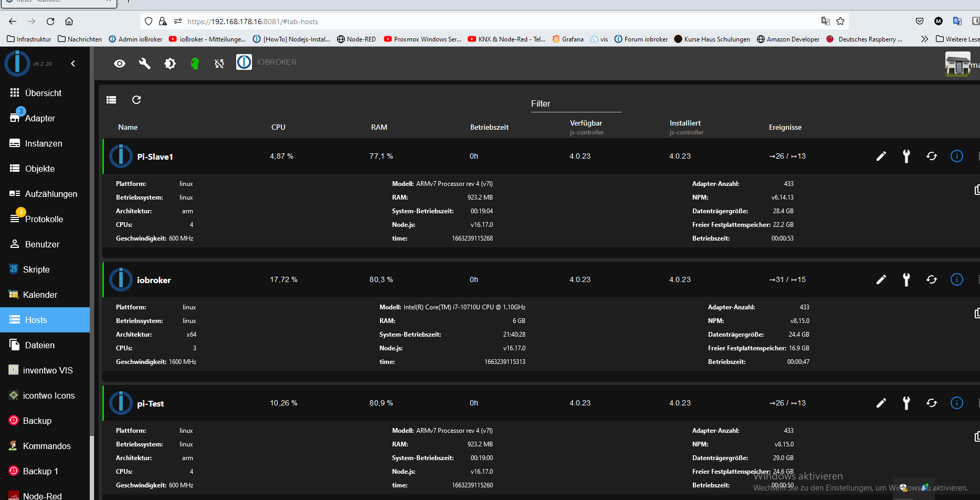Click the sidebar vertical scrollbar

(x=92, y=467)
